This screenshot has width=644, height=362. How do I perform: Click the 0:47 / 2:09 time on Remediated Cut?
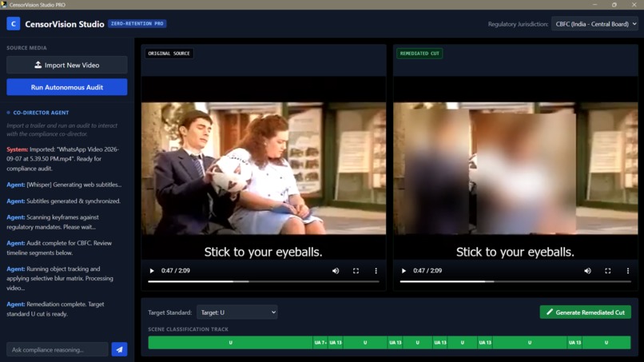click(x=427, y=271)
